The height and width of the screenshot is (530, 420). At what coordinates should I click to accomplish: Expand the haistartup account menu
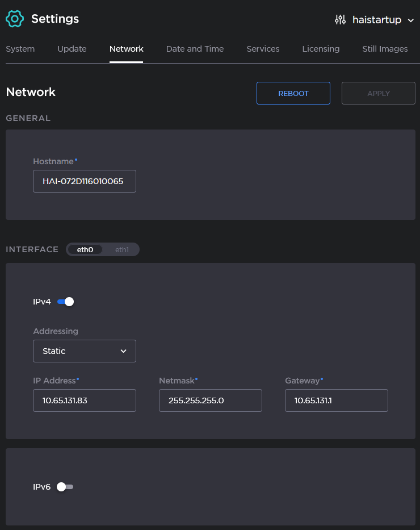tap(411, 20)
